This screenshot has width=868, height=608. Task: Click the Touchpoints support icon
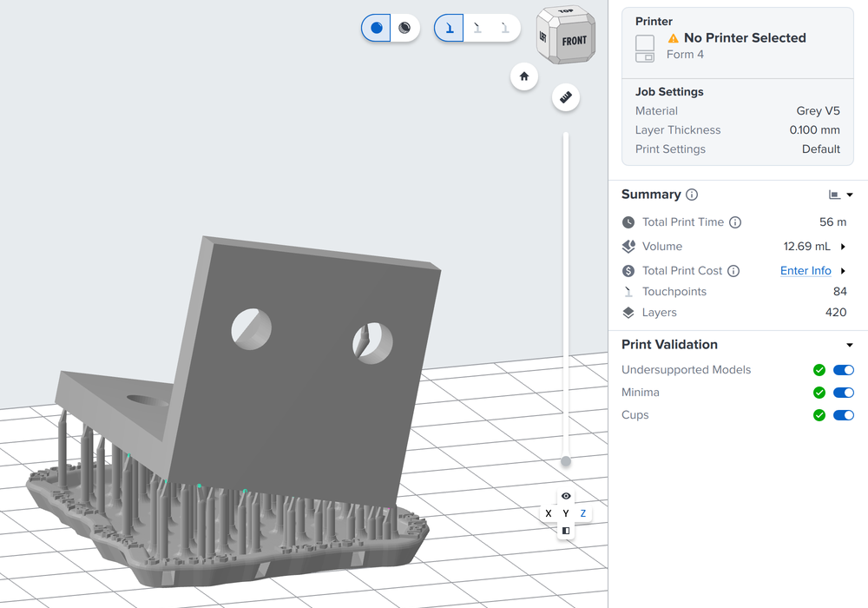pyautogui.click(x=628, y=292)
